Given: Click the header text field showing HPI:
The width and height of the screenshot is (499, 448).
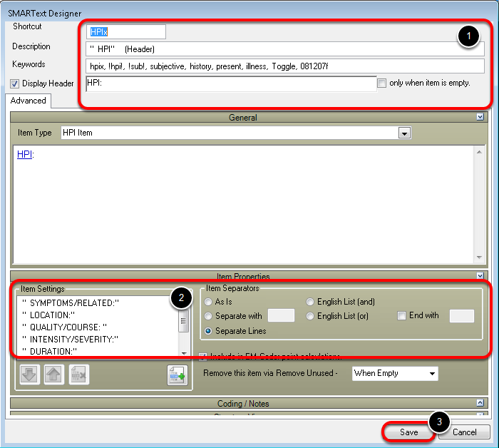Looking at the screenshot, I should 232,83.
